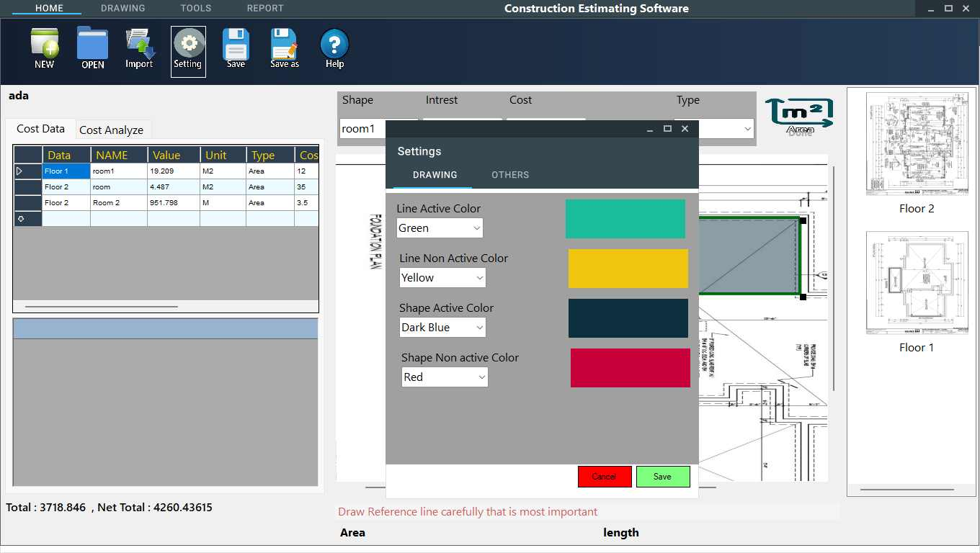Open OTHERS tab in Settings dialog
Image resolution: width=980 pixels, height=553 pixels.
point(510,175)
